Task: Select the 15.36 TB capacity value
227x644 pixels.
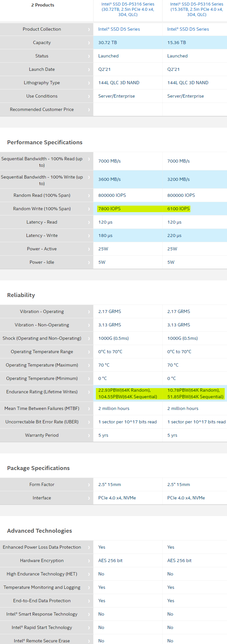Action: (x=177, y=42)
